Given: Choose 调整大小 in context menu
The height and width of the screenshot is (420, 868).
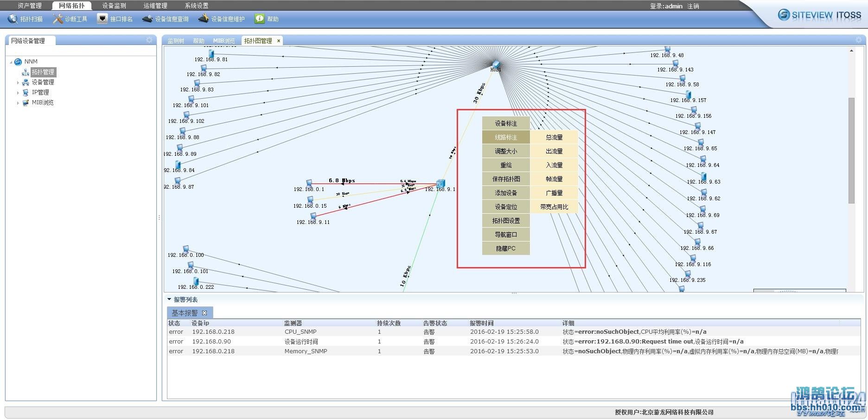Looking at the screenshot, I should [x=506, y=151].
